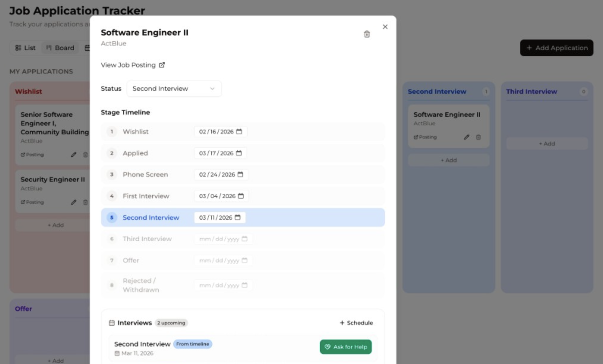This screenshot has height=364, width=603.
Task: Edit the Security Engineer II card
Action: coord(73,202)
